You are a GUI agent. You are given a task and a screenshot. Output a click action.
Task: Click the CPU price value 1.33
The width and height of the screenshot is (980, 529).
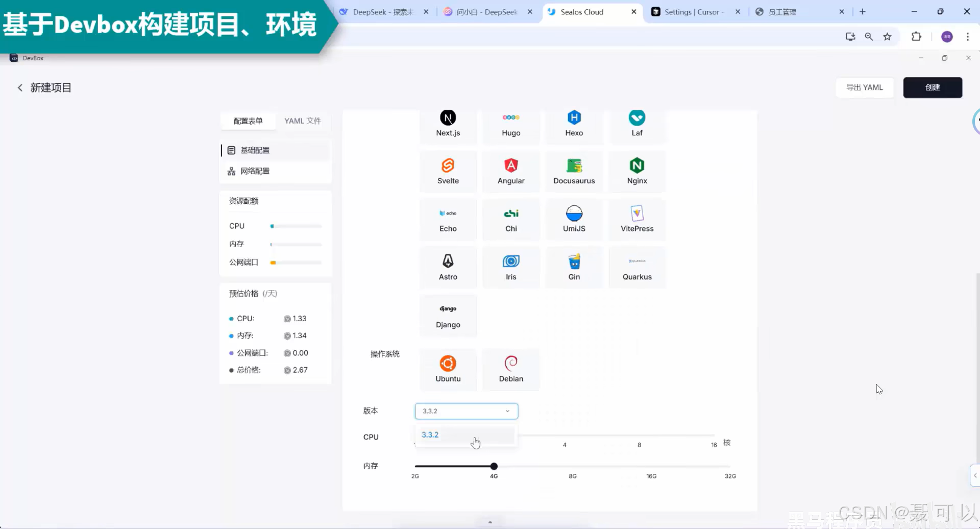coord(300,319)
